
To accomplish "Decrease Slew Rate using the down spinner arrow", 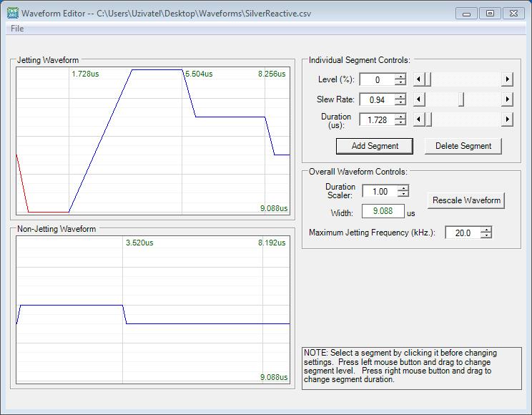I will click(400, 102).
